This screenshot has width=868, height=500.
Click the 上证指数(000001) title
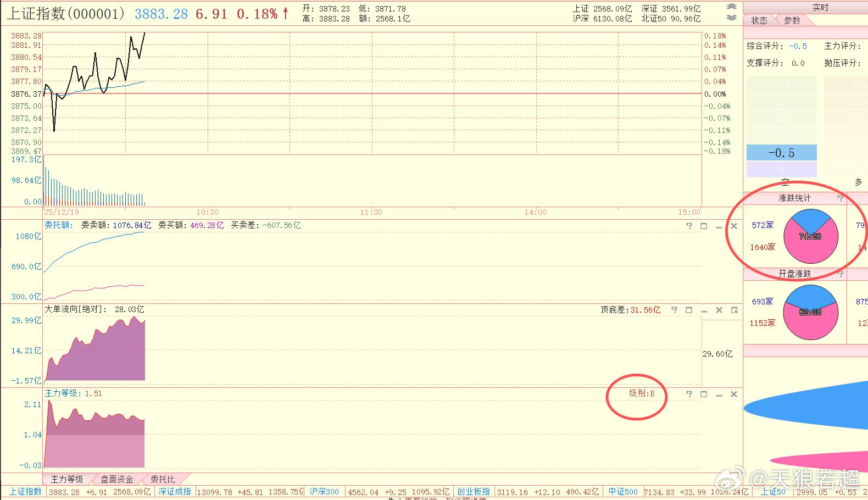pyautogui.click(x=66, y=14)
